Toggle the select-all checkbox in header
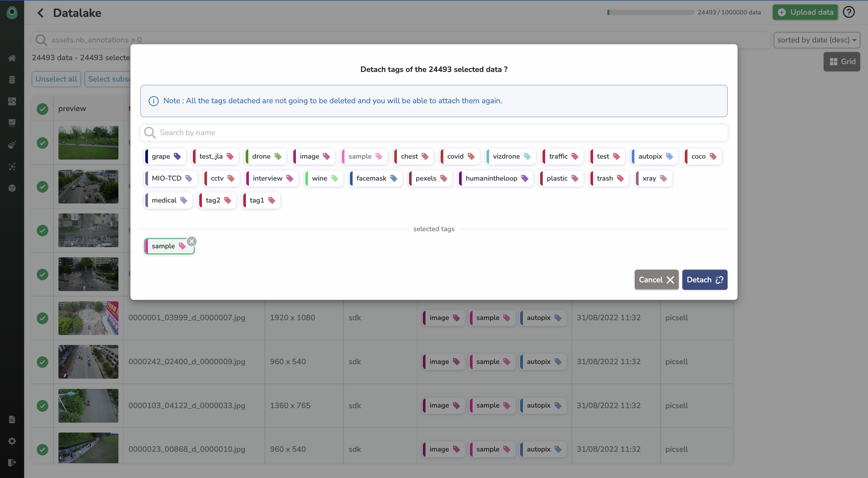This screenshot has height=478, width=868. coord(42,109)
